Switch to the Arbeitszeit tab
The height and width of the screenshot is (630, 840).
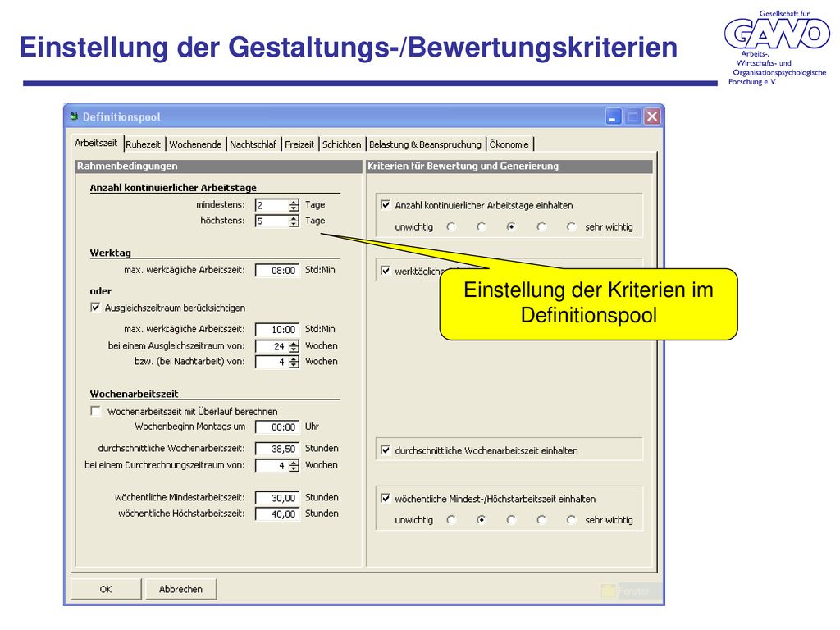pyautogui.click(x=96, y=143)
